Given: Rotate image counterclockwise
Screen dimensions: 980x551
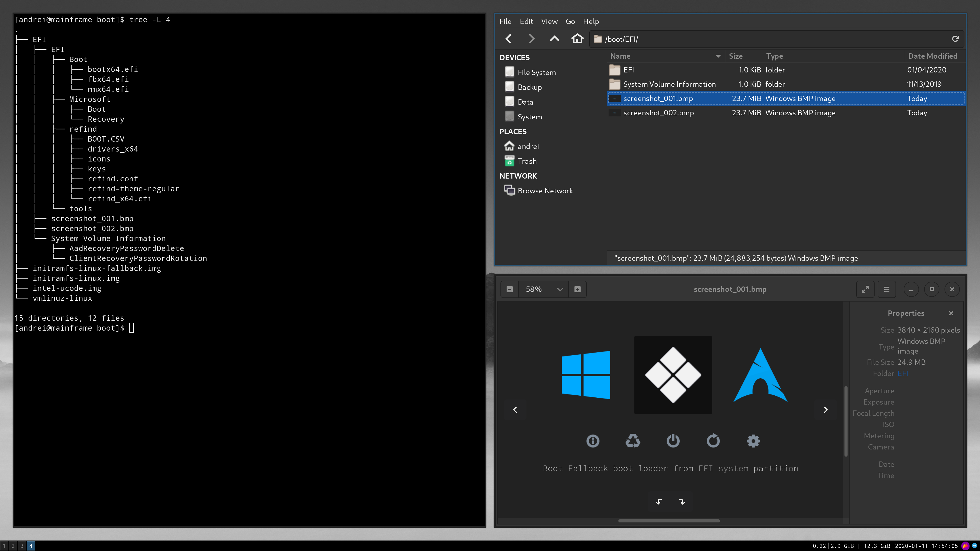Looking at the screenshot, I should coord(659,502).
